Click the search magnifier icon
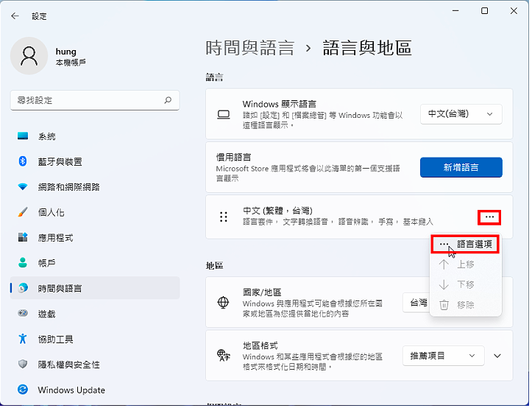The width and height of the screenshot is (532, 408). tap(169, 100)
